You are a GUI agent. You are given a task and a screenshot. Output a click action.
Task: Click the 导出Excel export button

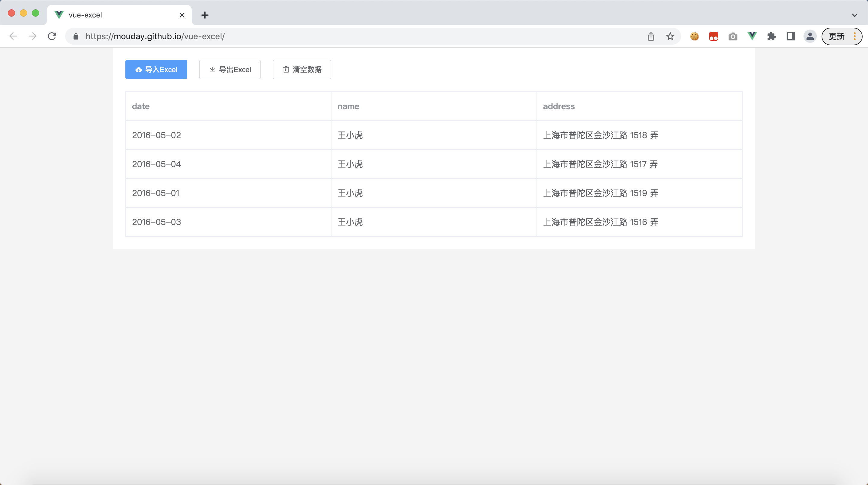coord(229,69)
